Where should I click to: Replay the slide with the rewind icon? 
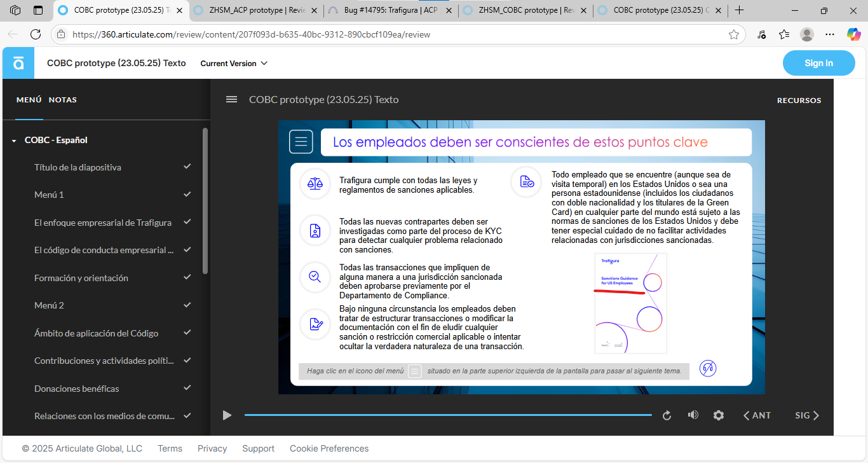point(667,415)
